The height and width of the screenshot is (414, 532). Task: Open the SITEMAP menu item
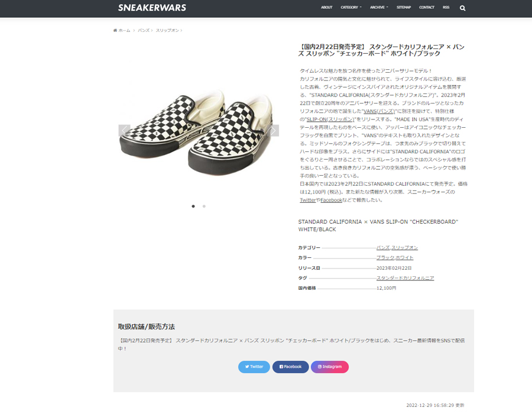(404, 8)
